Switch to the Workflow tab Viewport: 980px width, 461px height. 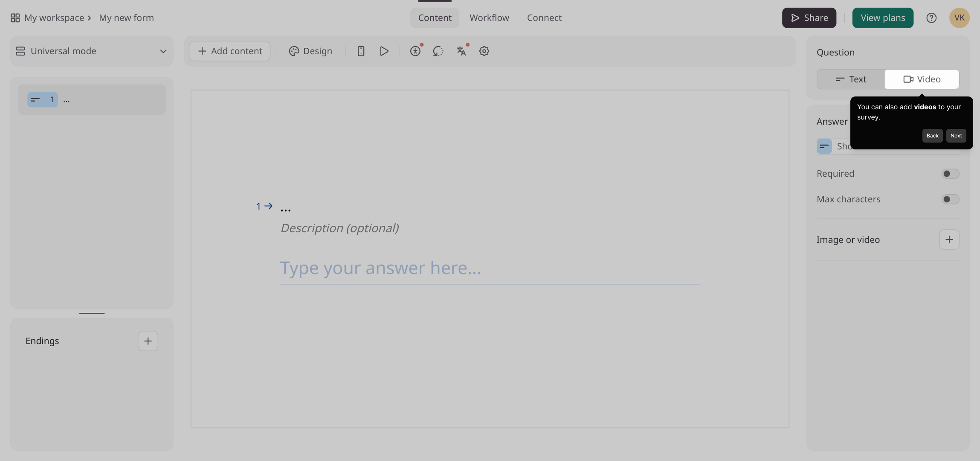coord(489,18)
